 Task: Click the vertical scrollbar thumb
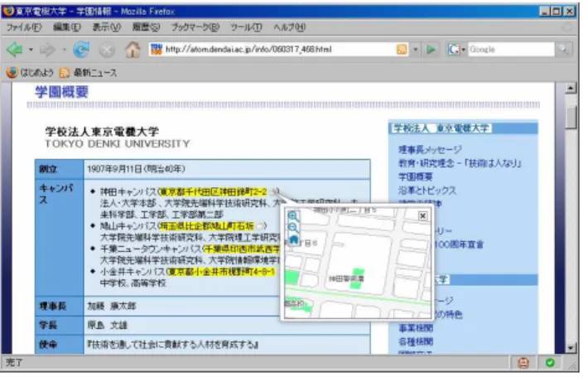tap(571, 118)
